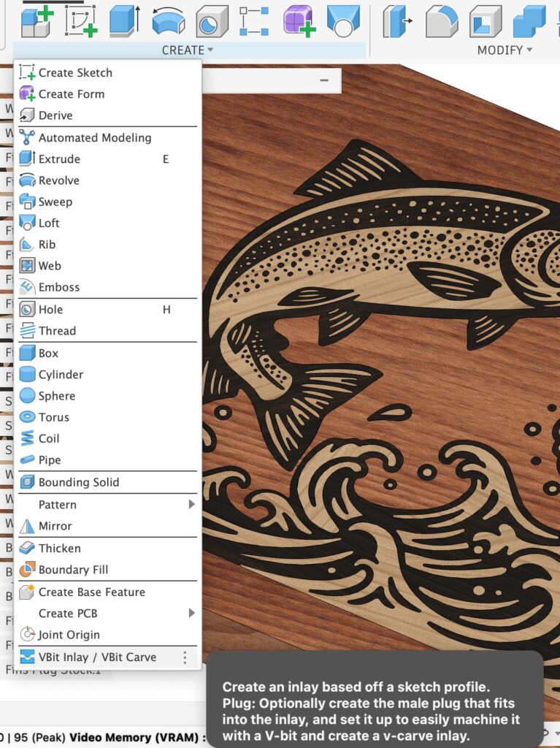The height and width of the screenshot is (748, 560).
Task: Select the Fillet tool in the toolbar
Action: [x=442, y=20]
